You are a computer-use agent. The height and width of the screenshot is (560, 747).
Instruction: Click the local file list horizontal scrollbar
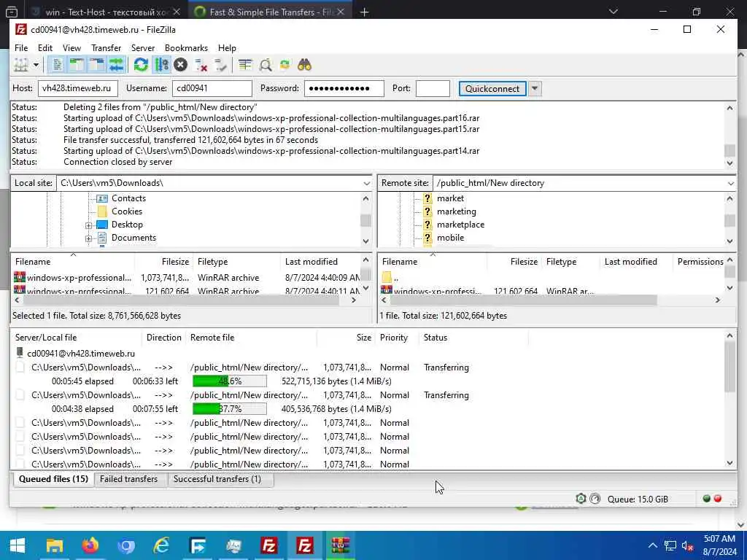181,300
